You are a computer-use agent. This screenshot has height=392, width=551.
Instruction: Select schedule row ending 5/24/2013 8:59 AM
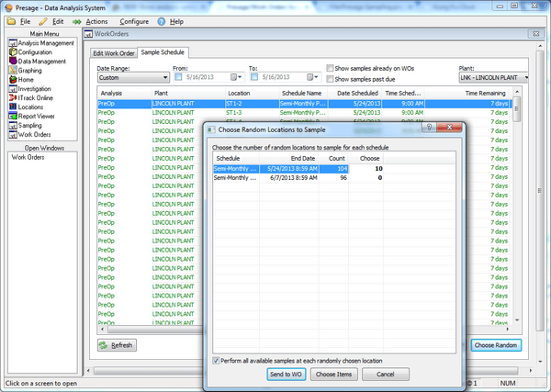pos(298,169)
